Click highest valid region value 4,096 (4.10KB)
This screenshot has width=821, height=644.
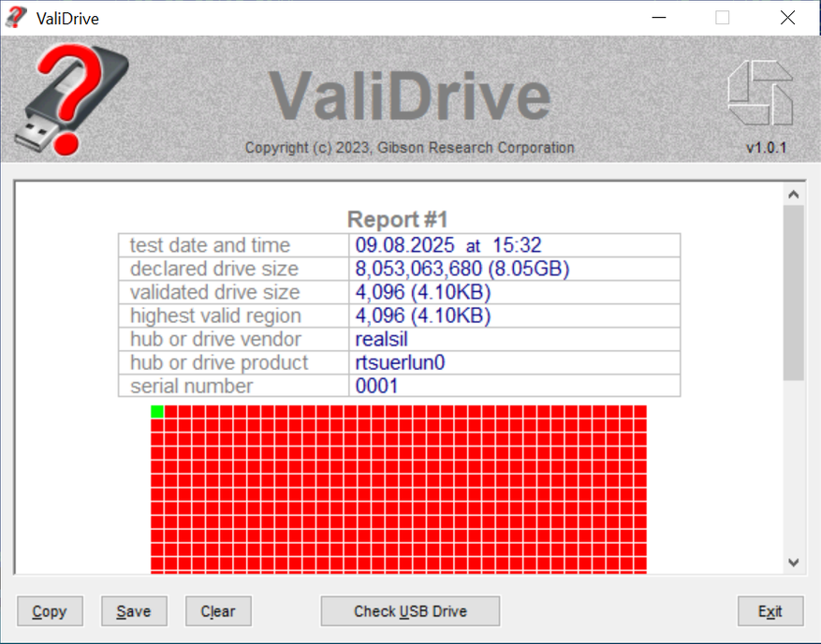[423, 315]
